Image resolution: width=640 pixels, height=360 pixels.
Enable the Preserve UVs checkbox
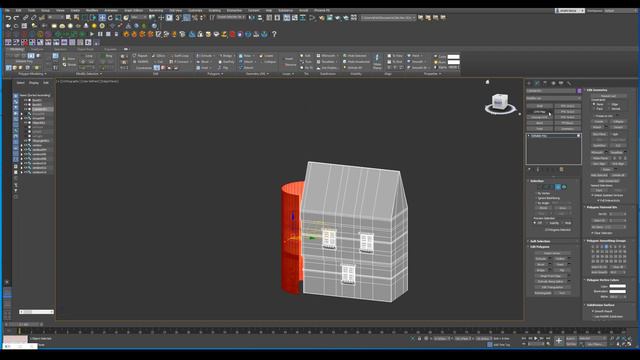(594, 116)
